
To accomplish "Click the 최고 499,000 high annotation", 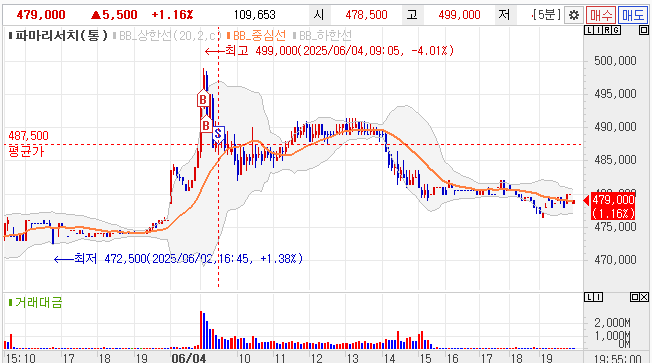I will 329,51.
